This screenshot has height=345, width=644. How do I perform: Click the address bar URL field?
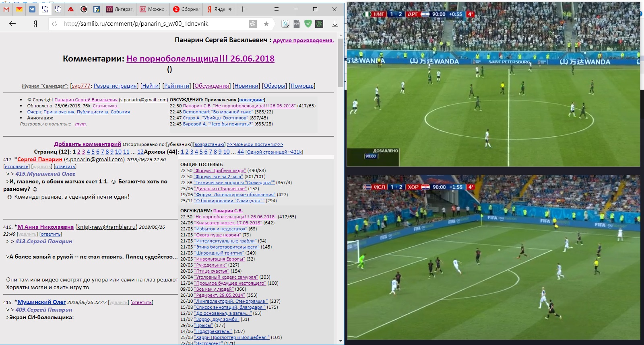tap(153, 24)
